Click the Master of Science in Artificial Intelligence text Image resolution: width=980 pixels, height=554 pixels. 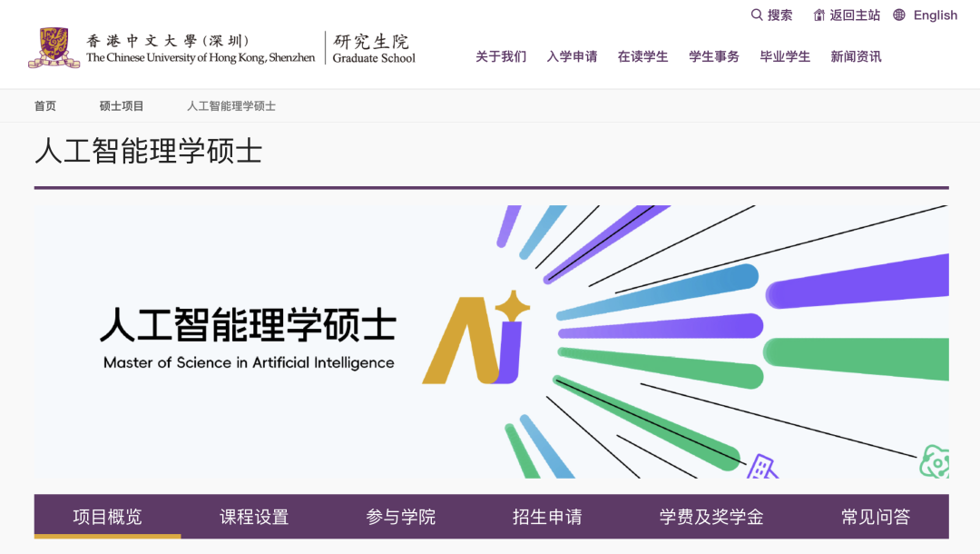(249, 362)
